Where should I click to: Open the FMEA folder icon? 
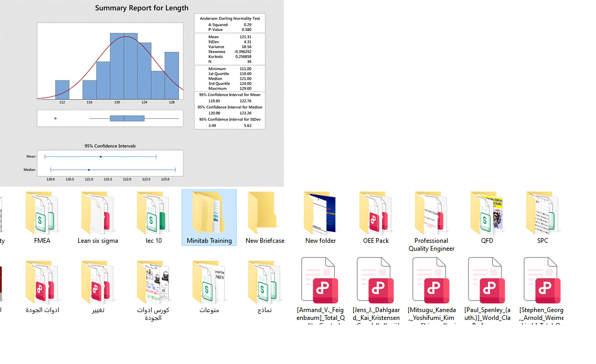click(42, 213)
